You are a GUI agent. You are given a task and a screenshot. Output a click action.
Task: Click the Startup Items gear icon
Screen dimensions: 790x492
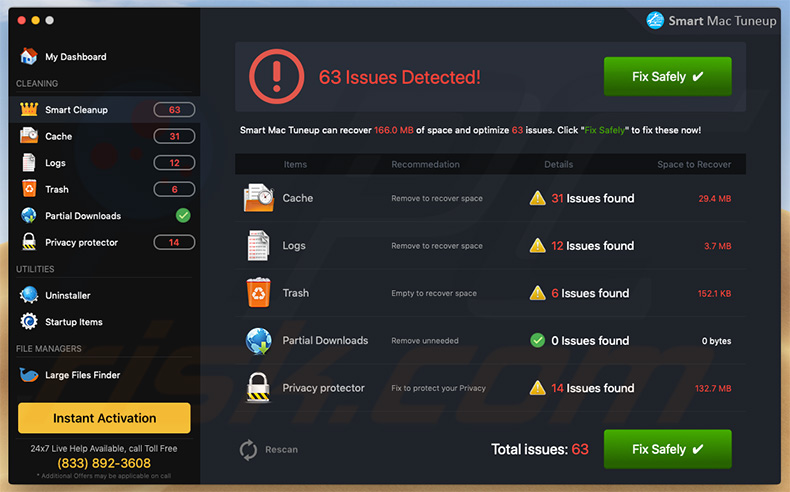click(29, 321)
